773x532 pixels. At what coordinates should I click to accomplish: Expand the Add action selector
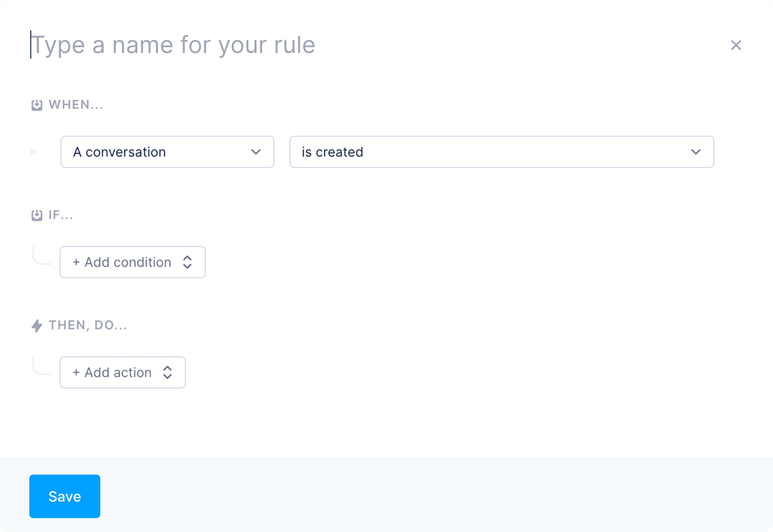tap(123, 372)
